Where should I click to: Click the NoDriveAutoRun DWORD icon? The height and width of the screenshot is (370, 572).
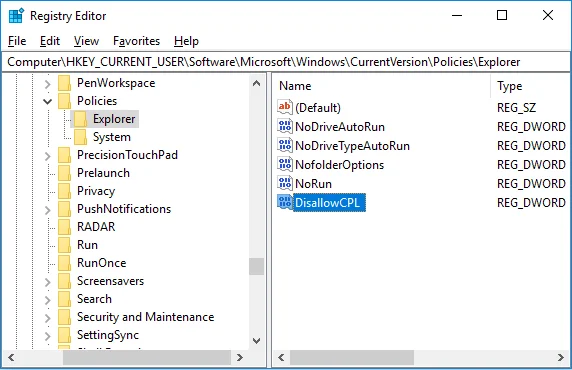[x=285, y=126]
